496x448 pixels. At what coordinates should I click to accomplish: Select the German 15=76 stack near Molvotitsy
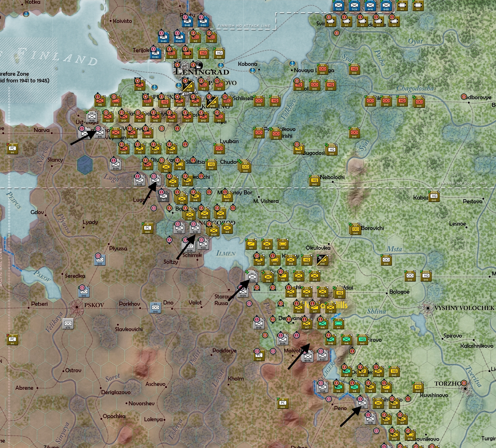[307, 356]
